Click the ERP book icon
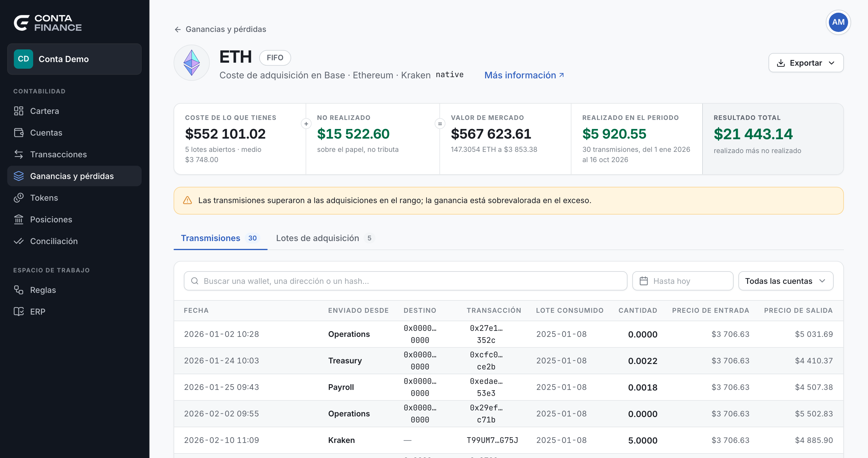The width and height of the screenshot is (868, 458). click(18, 312)
